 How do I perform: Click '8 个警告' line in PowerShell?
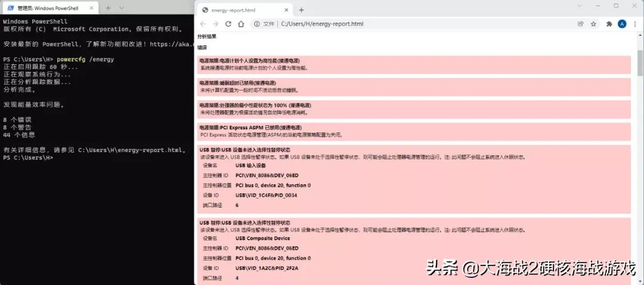(x=17, y=128)
